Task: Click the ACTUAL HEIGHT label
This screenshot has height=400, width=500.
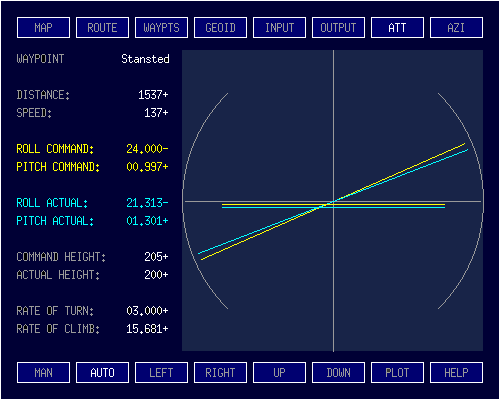Action: (x=58, y=275)
